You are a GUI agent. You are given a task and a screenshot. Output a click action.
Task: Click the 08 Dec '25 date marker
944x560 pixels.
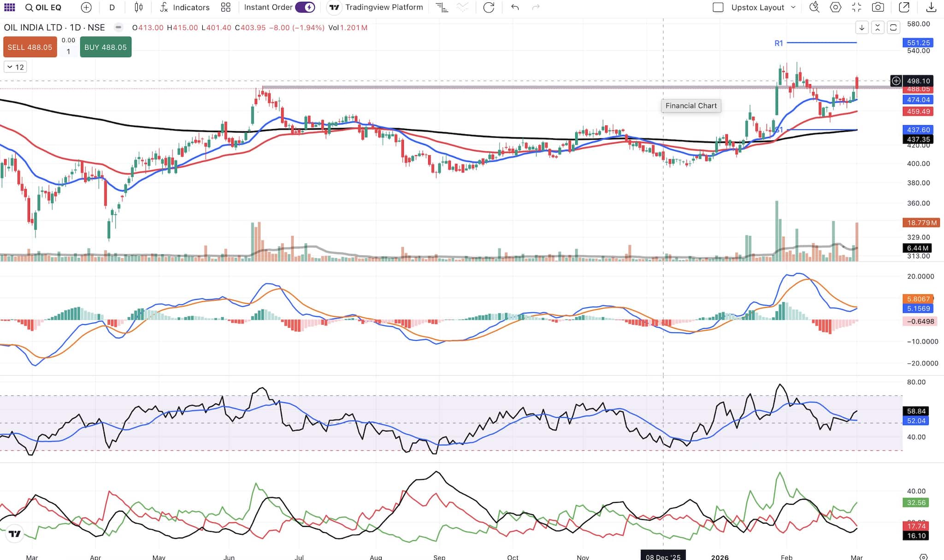[x=663, y=556]
